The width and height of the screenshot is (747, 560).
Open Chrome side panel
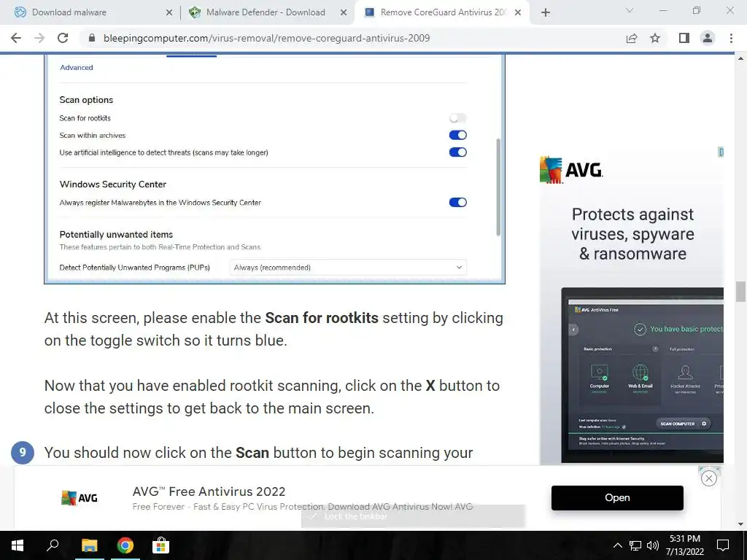(x=684, y=38)
